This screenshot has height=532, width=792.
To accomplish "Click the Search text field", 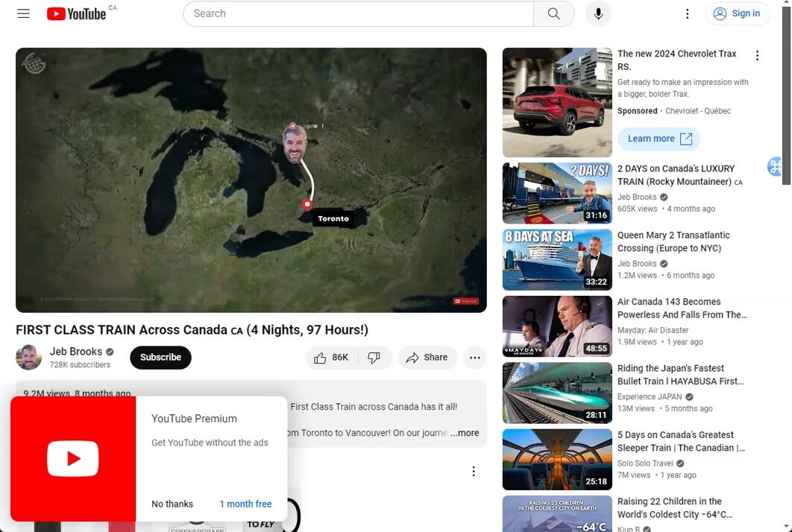I will point(358,13).
